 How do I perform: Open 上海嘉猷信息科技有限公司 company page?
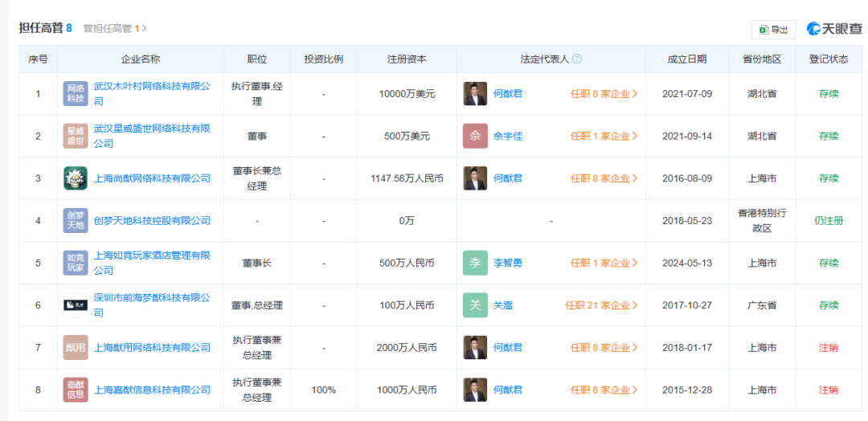click(x=152, y=390)
